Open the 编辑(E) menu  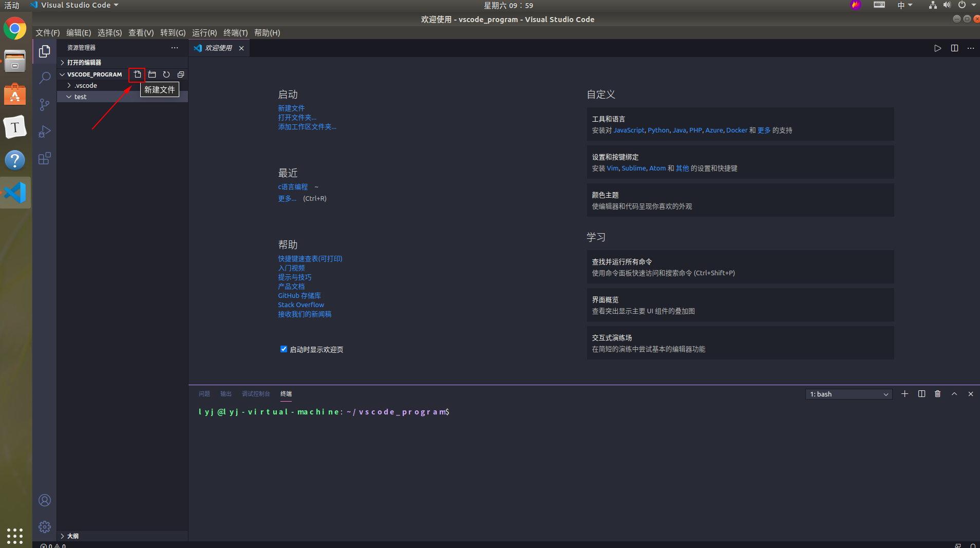tap(79, 33)
